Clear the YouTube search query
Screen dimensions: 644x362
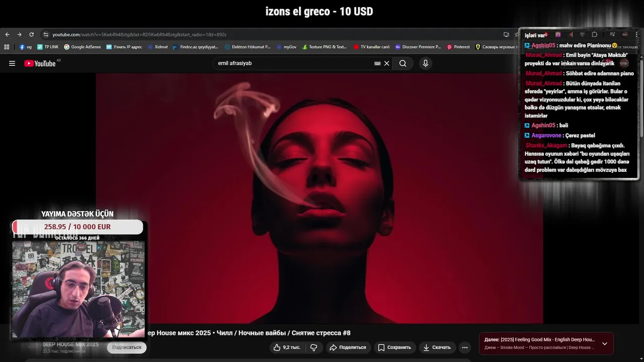tap(387, 63)
